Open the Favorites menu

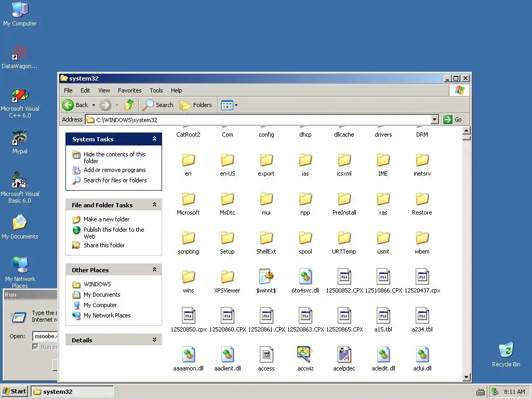(129, 90)
